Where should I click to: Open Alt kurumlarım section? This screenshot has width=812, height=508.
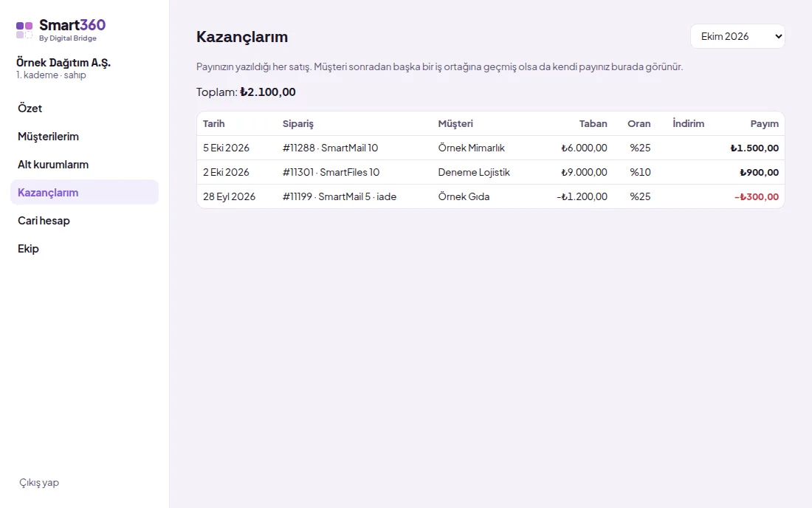(x=84, y=164)
